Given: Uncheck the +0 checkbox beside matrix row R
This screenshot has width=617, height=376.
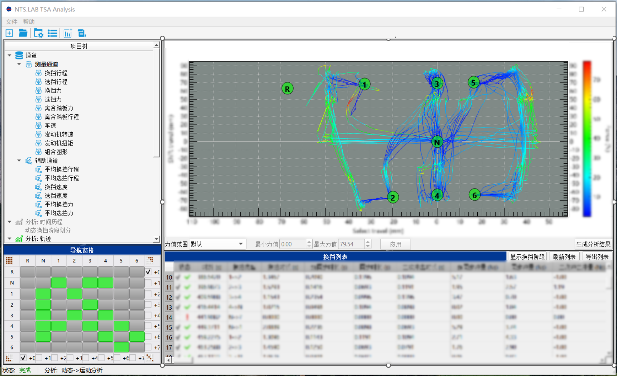Looking at the screenshot, I should (148, 272).
